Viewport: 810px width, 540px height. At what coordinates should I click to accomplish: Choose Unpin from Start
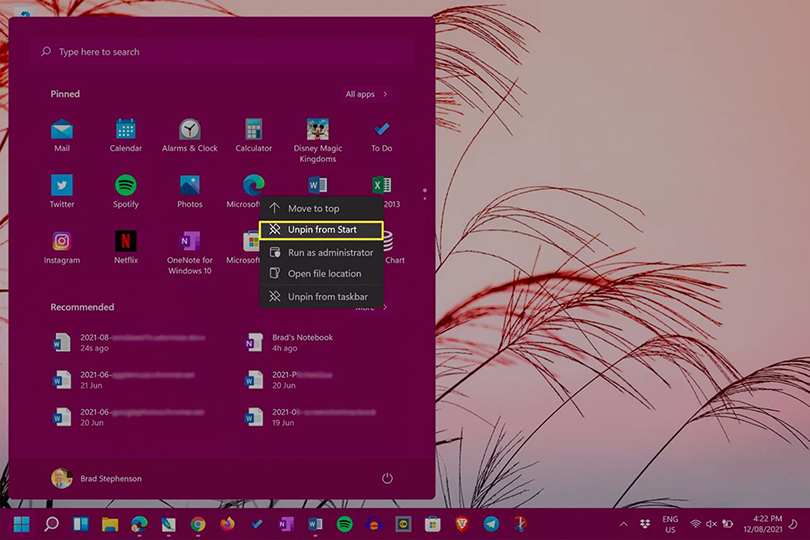tap(321, 230)
